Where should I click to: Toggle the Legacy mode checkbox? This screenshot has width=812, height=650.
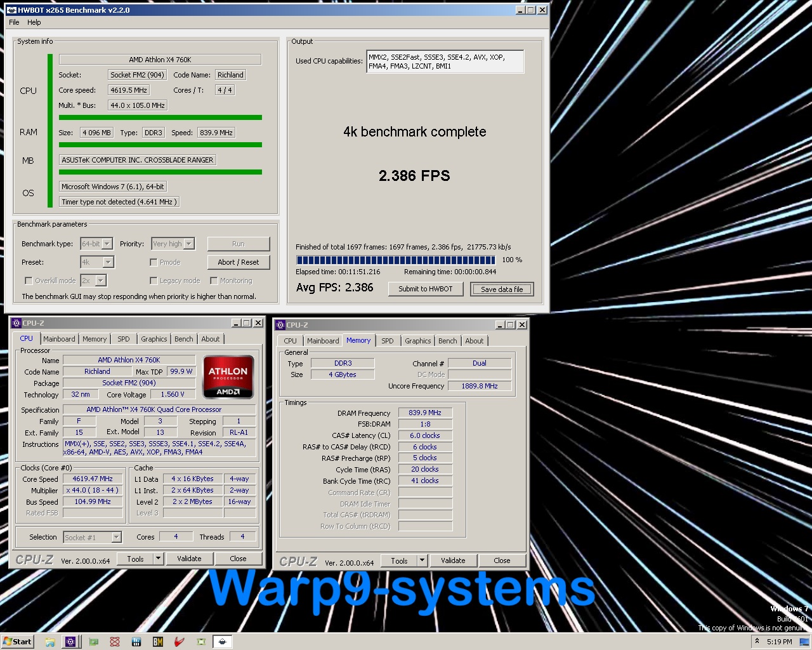point(154,281)
